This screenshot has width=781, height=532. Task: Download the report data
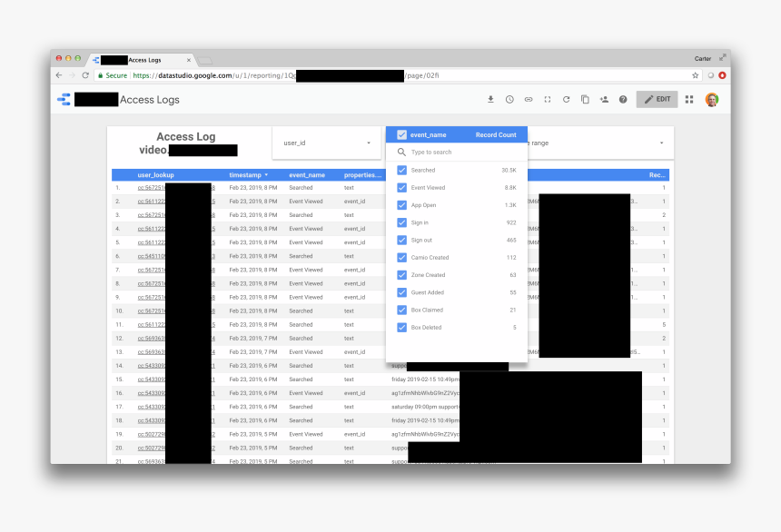pos(490,99)
